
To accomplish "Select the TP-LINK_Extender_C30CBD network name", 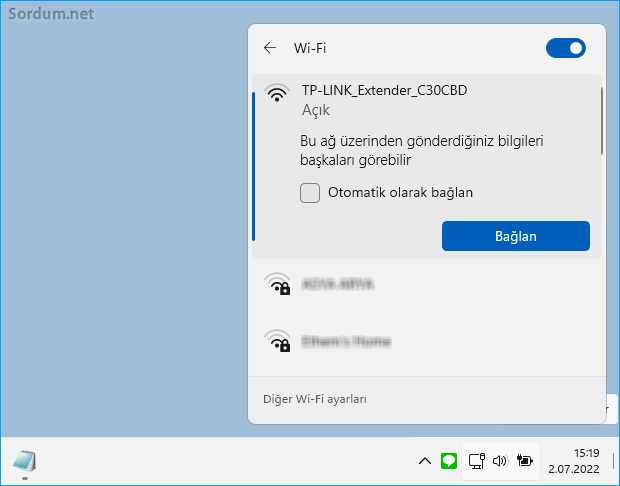I will [384, 90].
